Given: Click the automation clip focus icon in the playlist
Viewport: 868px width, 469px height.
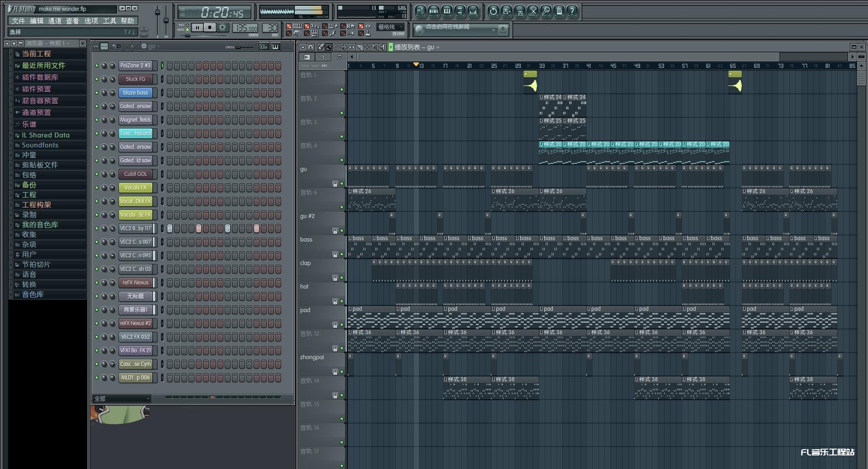Looking at the screenshot, I should pos(323,57).
